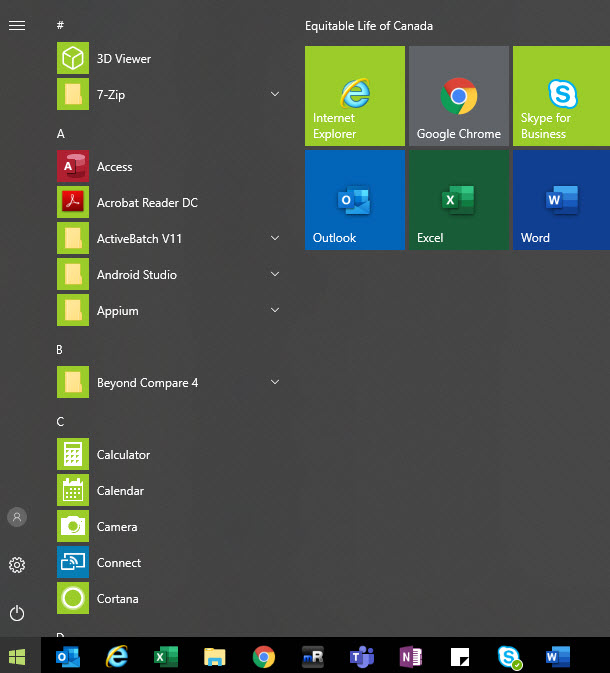Click the Windows Start button
Screen dimensions: 610x673
(17, 656)
